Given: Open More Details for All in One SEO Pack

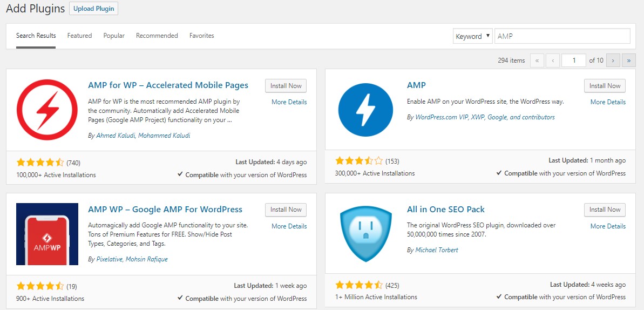Looking at the screenshot, I should [608, 226].
